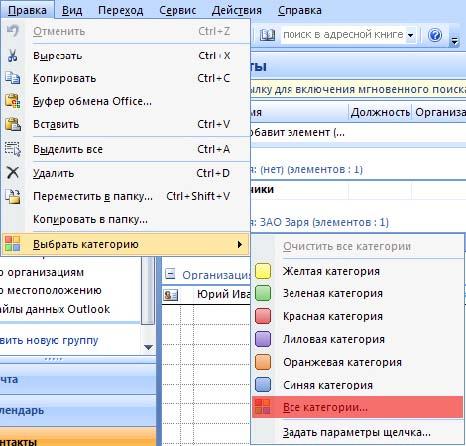Switch to the Mail pane button
The height and width of the screenshot is (446, 466).
(78, 379)
